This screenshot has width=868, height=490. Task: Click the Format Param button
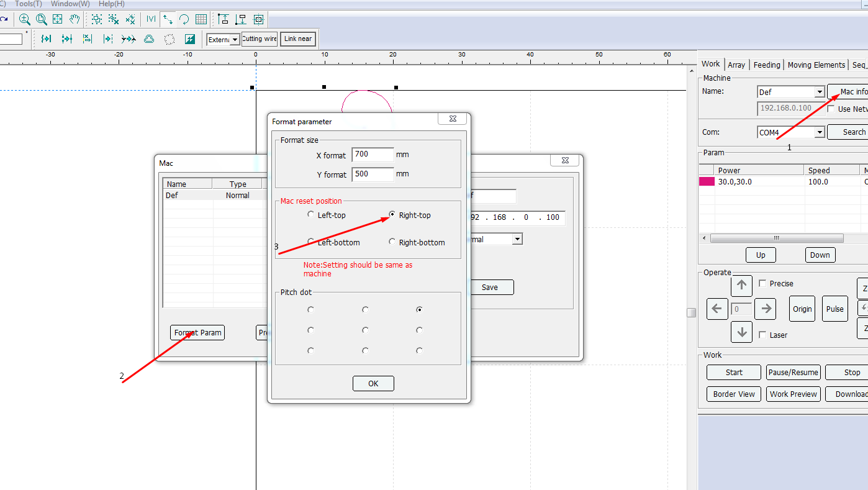(x=197, y=333)
